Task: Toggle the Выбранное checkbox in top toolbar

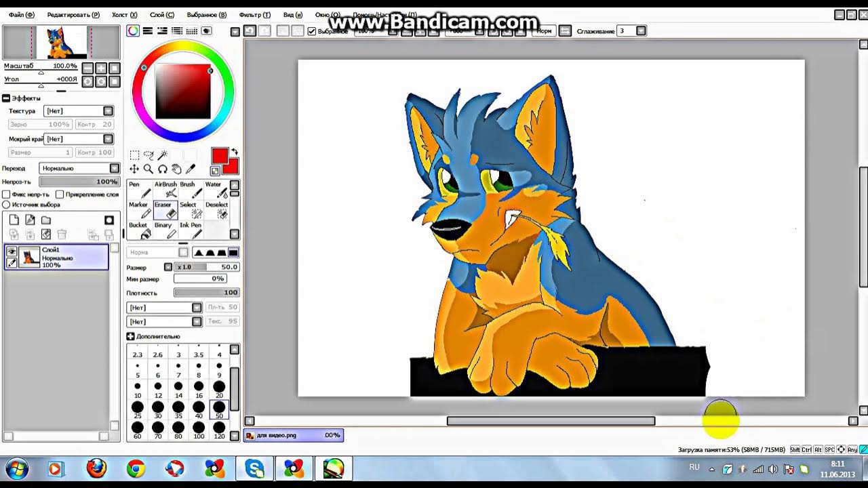Action: [312, 31]
